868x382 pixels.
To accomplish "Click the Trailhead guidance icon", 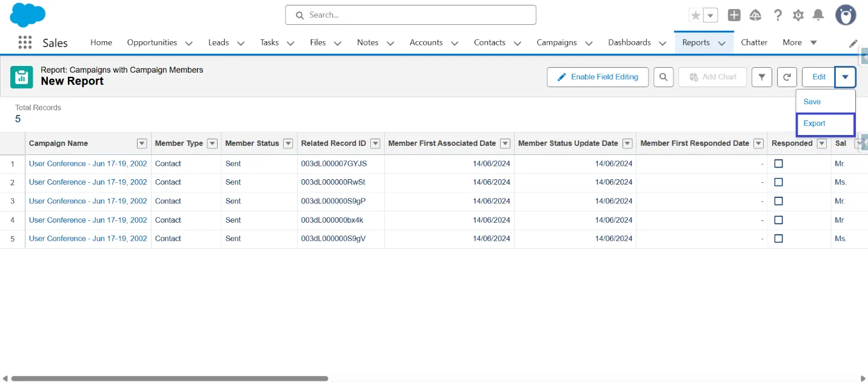I will point(755,15).
